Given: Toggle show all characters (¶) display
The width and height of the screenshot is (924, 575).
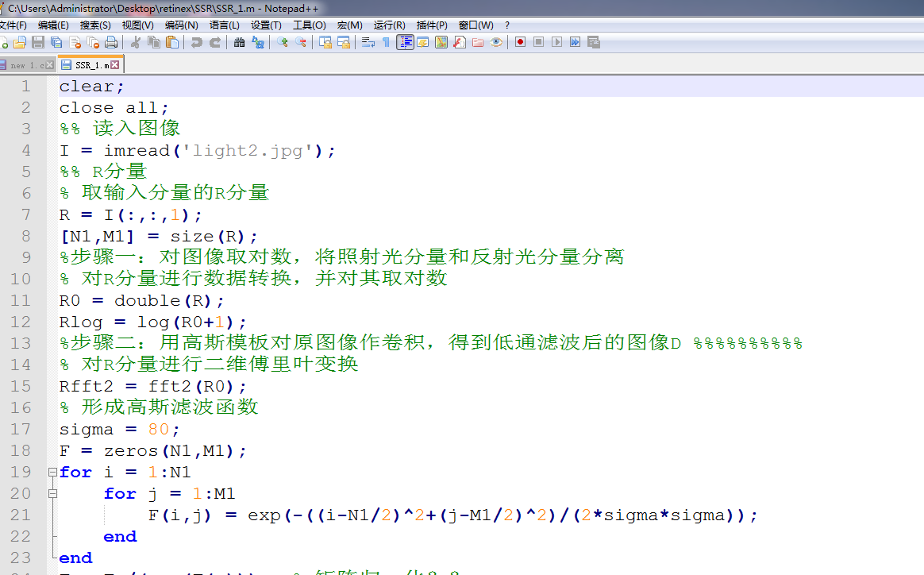Looking at the screenshot, I should point(387,42).
